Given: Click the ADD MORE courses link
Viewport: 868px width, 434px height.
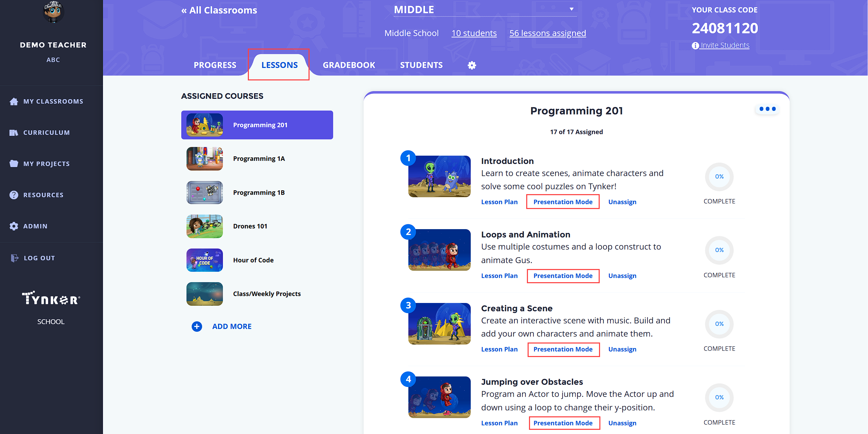Looking at the screenshot, I should click(x=232, y=326).
